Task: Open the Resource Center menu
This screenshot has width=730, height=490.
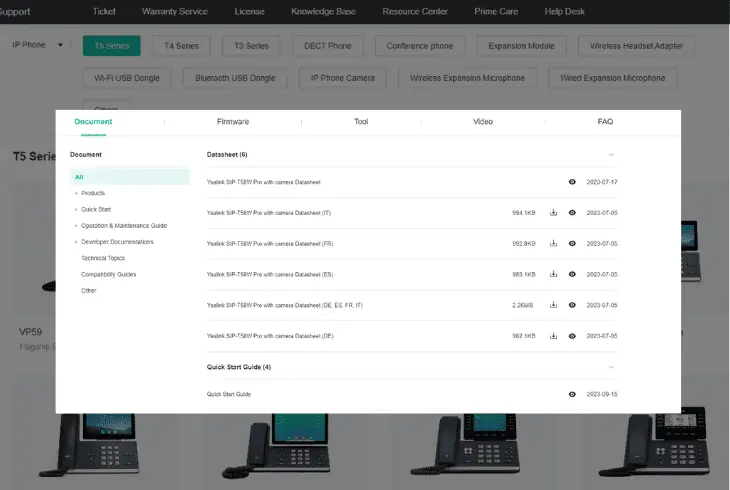Action: pyautogui.click(x=415, y=11)
